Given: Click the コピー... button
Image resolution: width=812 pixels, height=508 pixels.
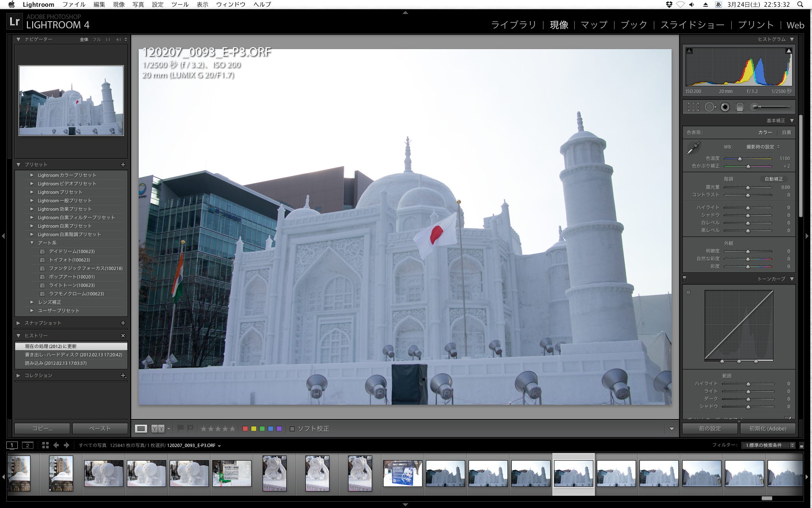Looking at the screenshot, I should [42, 428].
